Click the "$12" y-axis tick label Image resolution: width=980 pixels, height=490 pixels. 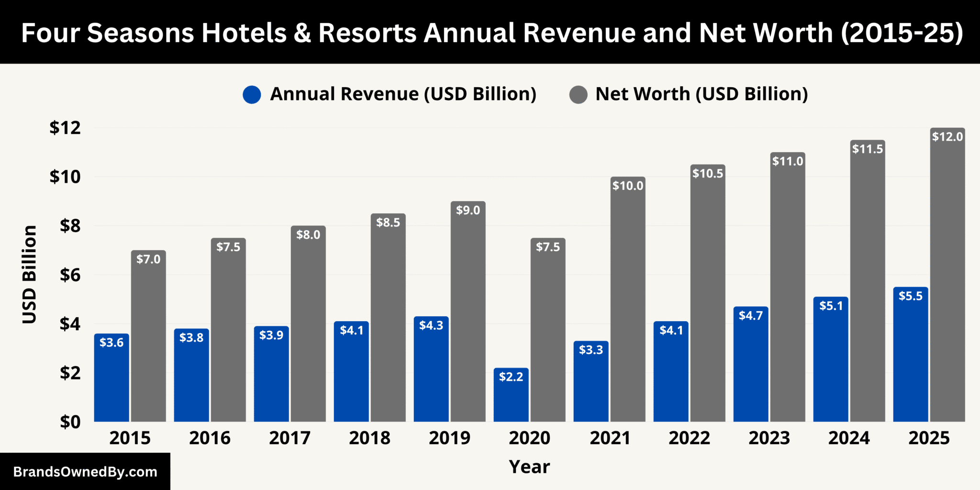pos(65,128)
